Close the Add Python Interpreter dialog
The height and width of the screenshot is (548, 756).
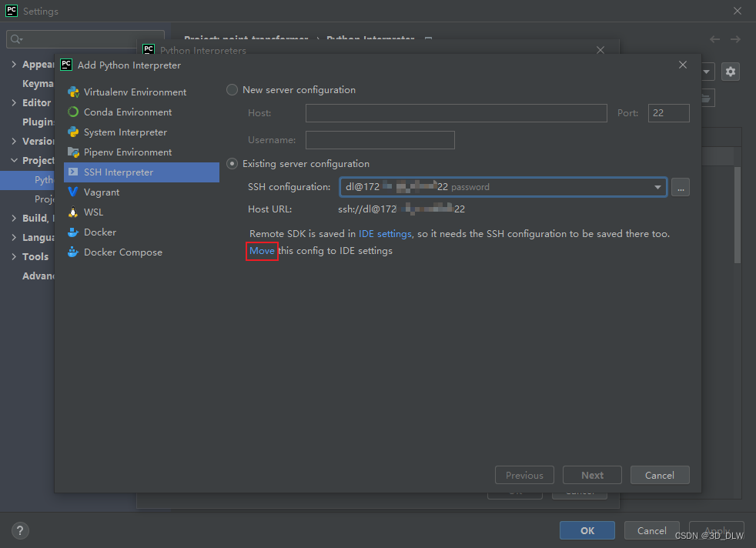[683, 65]
